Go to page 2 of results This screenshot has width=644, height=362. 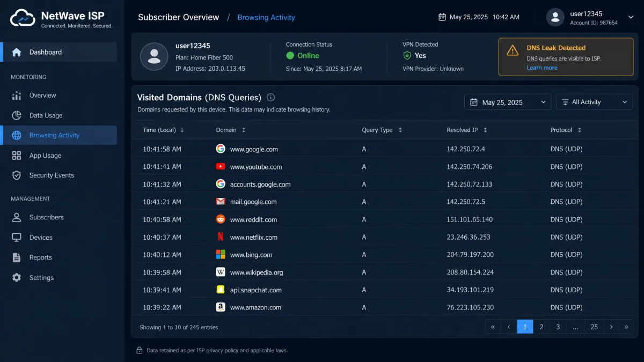pos(541,327)
